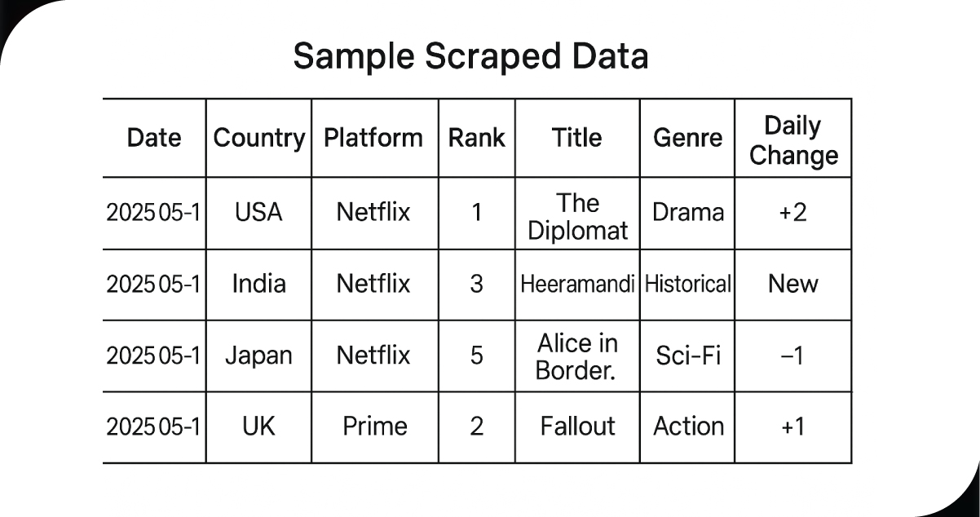Select the "Alice in Border." cell
The image size is (980, 517).
[x=577, y=356]
